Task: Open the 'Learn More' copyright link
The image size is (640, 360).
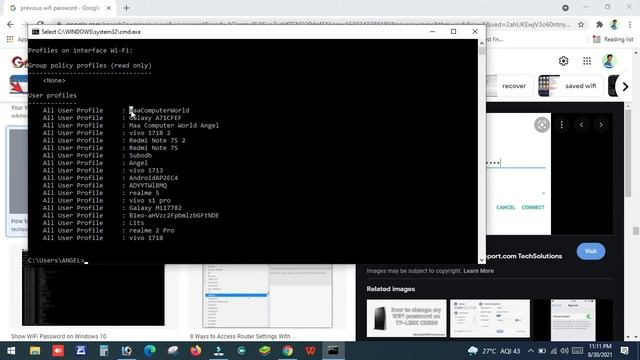Action: [478, 271]
